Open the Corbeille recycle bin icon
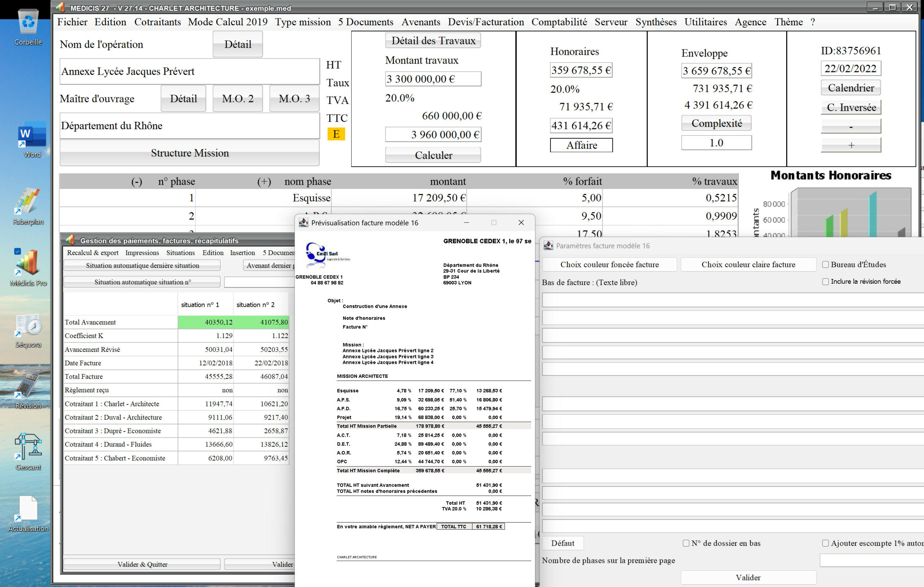Screen dimensions: 924x587 click(x=28, y=23)
